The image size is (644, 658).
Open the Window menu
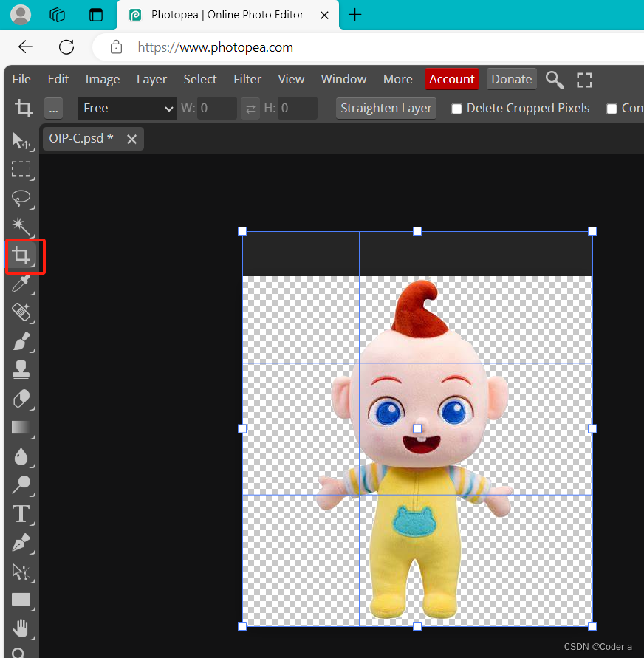pos(343,79)
